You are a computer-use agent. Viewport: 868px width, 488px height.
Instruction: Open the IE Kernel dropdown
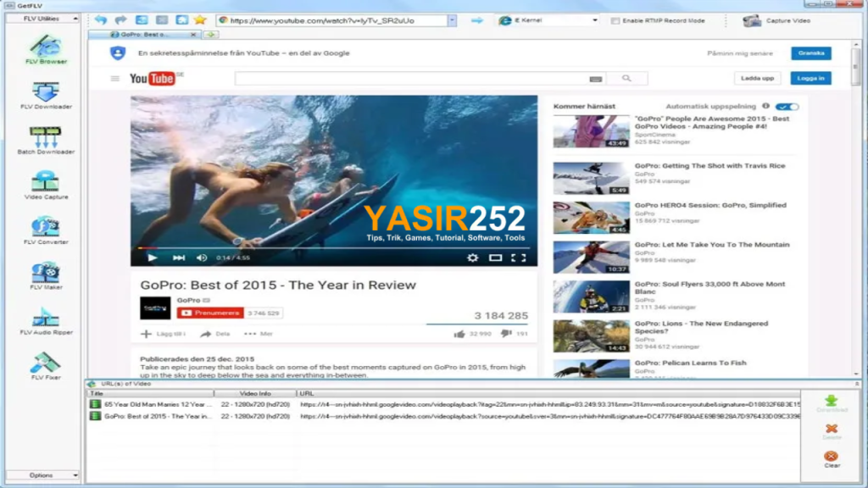[x=594, y=20]
